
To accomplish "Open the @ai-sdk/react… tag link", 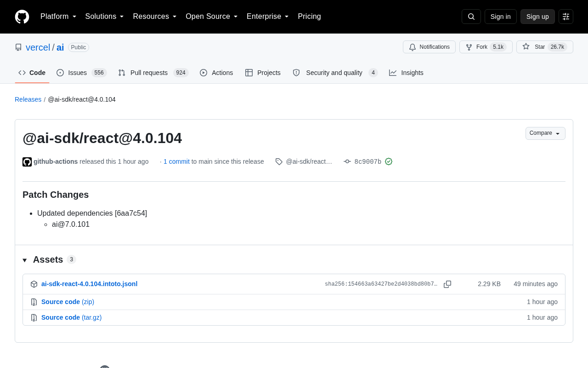I will point(309,161).
